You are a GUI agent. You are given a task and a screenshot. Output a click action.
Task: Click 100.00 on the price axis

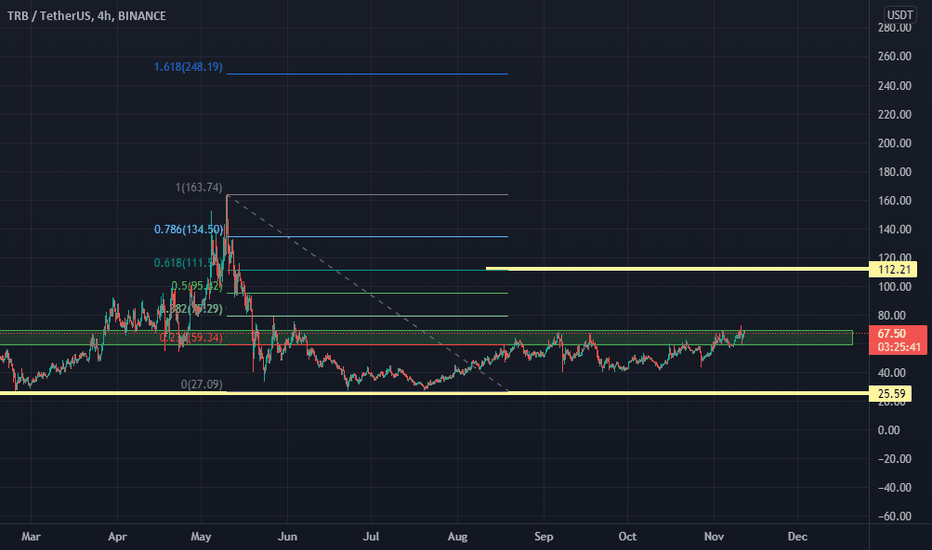[894, 287]
